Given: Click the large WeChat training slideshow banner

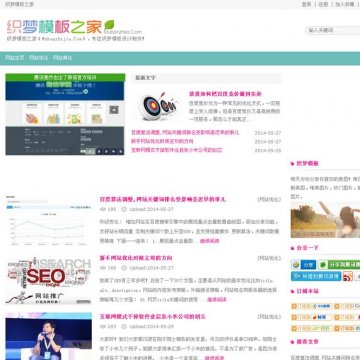Looking at the screenshot, I should [x=65, y=114].
